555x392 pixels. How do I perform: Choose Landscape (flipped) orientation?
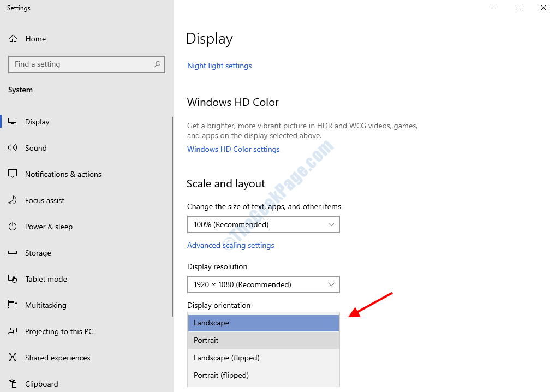[x=264, y=358]
